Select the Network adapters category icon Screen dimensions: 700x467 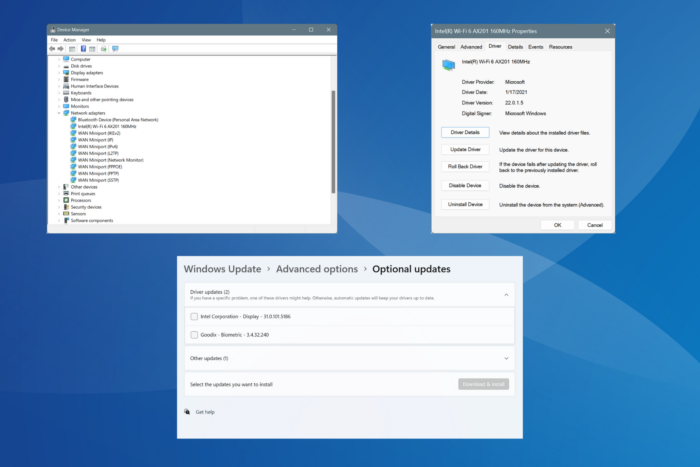(x=66, y=113)
